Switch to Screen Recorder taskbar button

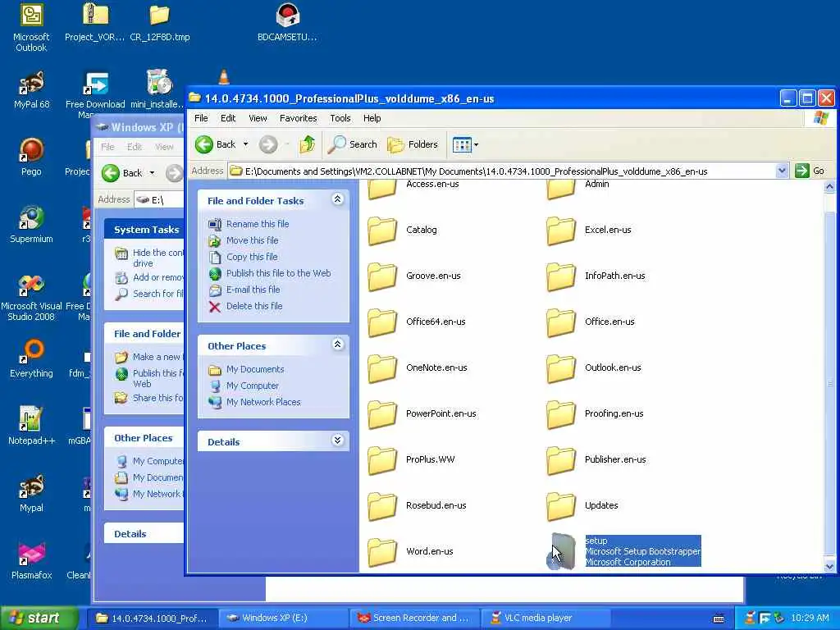(414, 619)
